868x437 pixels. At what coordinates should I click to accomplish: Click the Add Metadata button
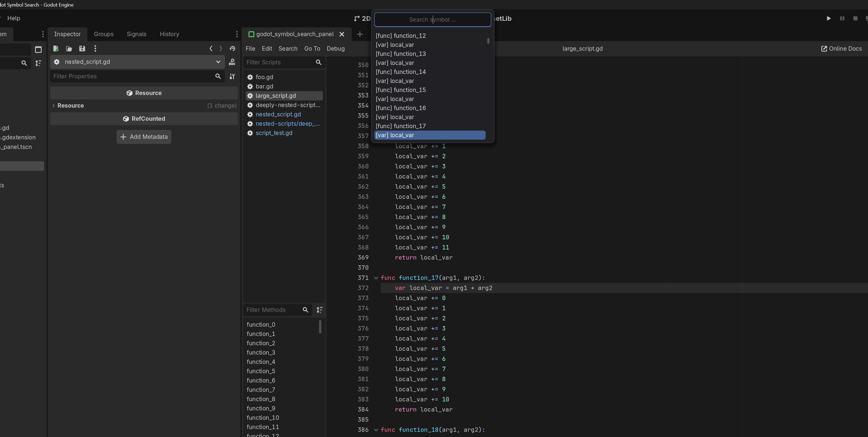144,137
